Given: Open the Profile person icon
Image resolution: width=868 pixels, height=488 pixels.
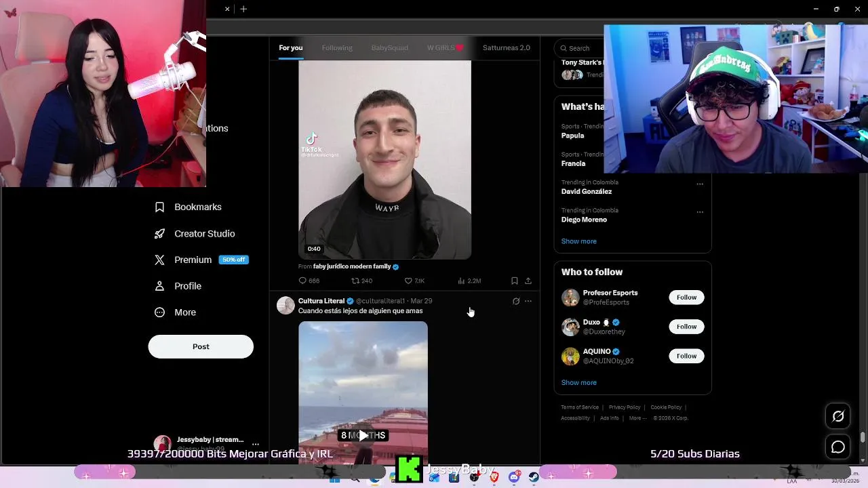Looking at the screenshot, I should point(159,286).
